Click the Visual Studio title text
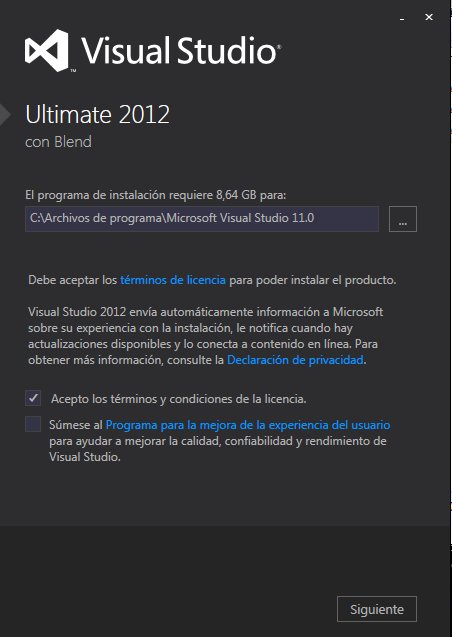Image resolution: width=452 pixels, height=637 pixels. (181, 51)
